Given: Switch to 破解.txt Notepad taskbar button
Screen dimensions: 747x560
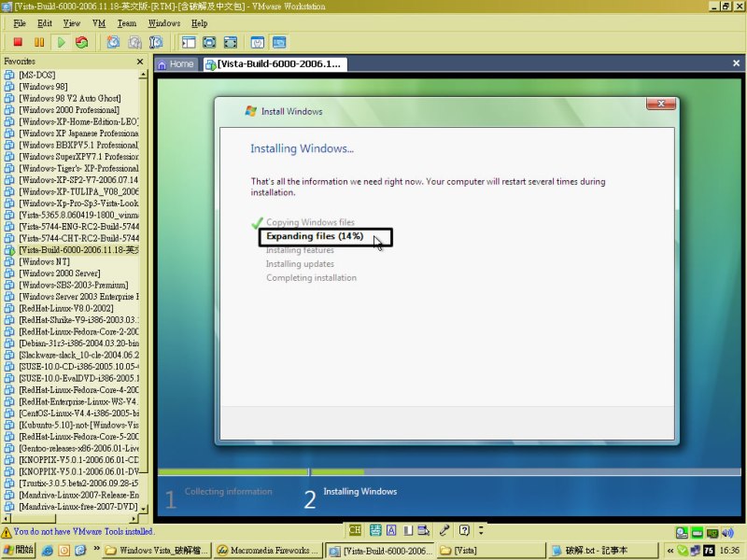Looking at the screenshot, I should tap(603, 551).
